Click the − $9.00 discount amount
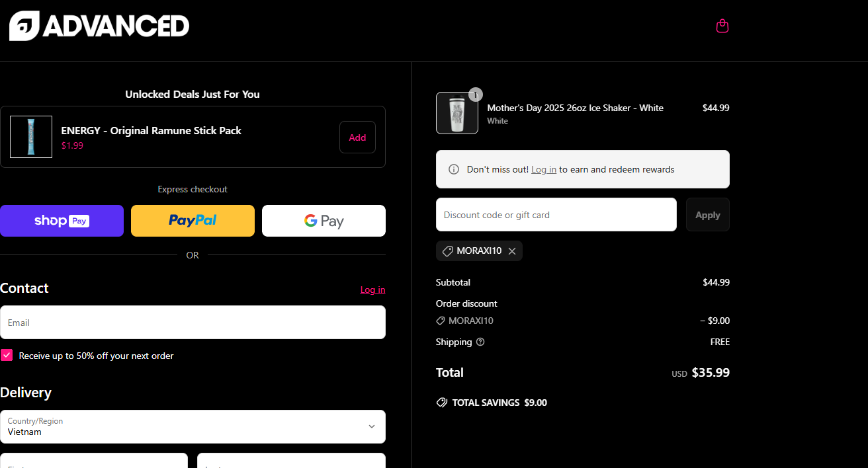The image size is (868, 468). (x=715, y=321)
